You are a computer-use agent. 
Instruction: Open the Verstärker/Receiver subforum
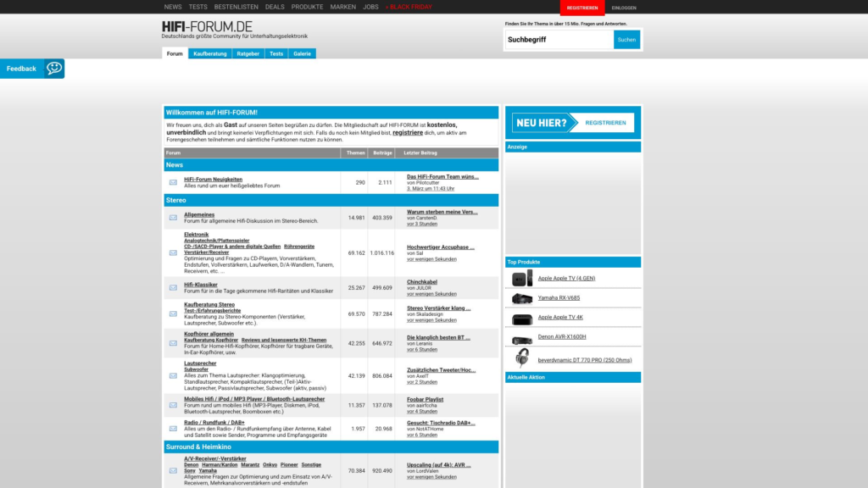point(207,252)
